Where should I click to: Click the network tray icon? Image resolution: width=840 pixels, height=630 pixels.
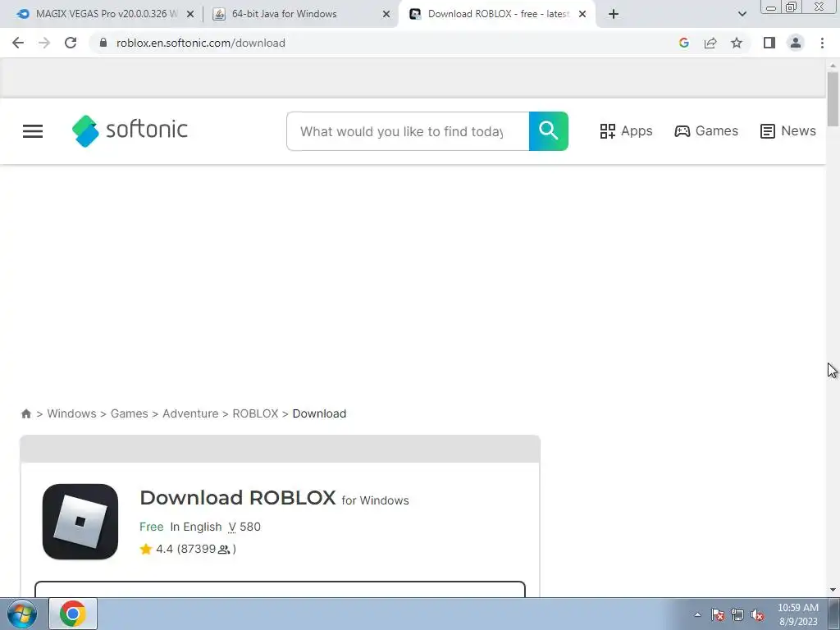(737, 614)
